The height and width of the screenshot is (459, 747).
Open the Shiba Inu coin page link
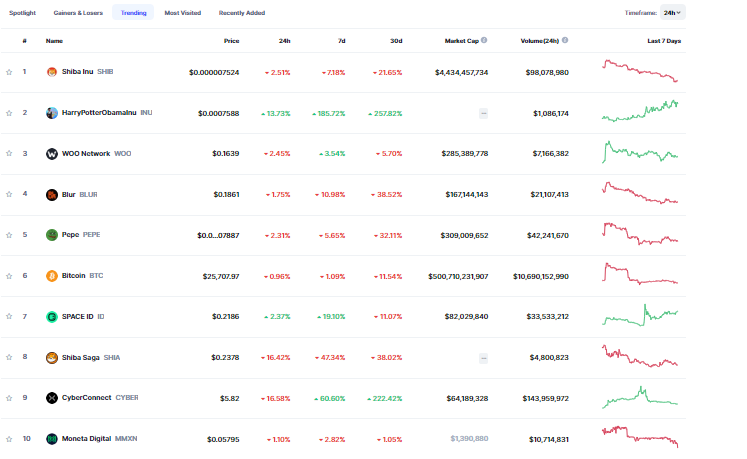(x=87, y=72)
